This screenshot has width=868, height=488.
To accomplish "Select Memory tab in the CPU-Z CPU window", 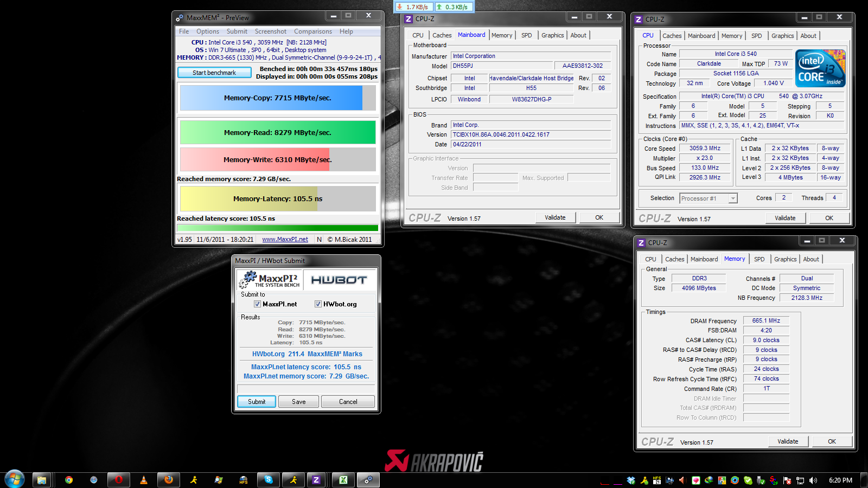I will tap(732, 36).
